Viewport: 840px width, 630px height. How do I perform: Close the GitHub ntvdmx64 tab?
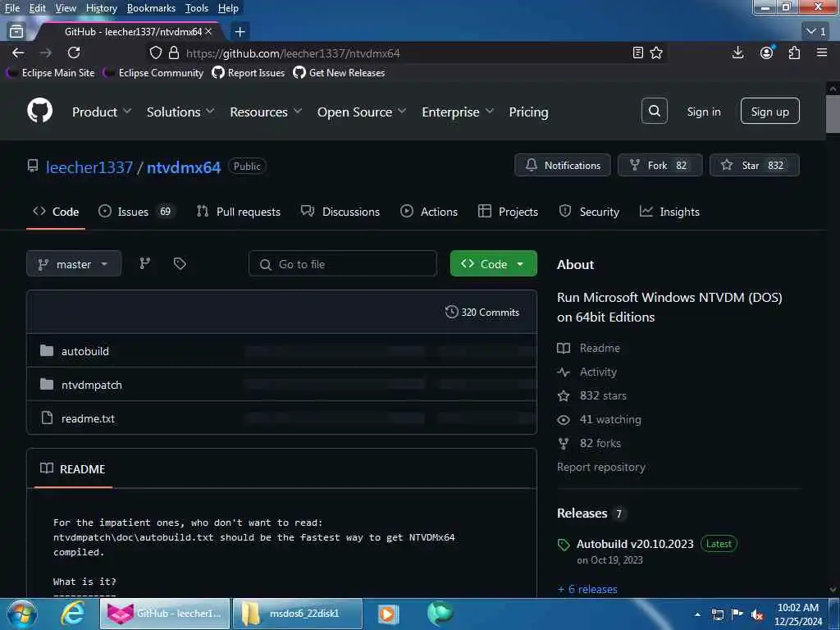coord(208,32)
